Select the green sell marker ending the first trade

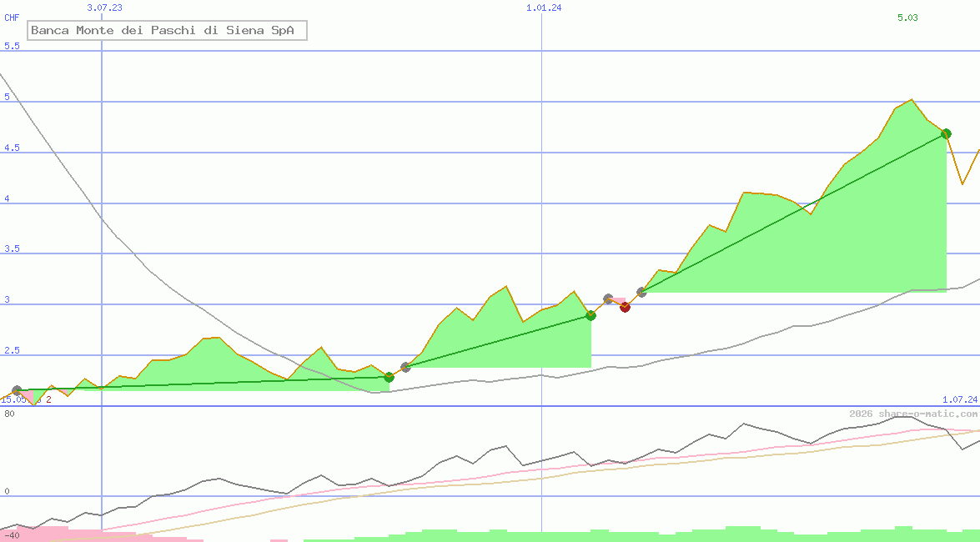coord(389,377)
